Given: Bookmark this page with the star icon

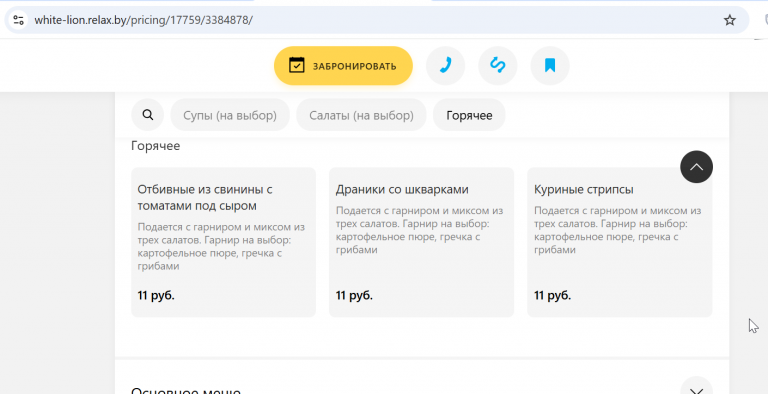Looking at the screenshot, I should coord(730,20).
